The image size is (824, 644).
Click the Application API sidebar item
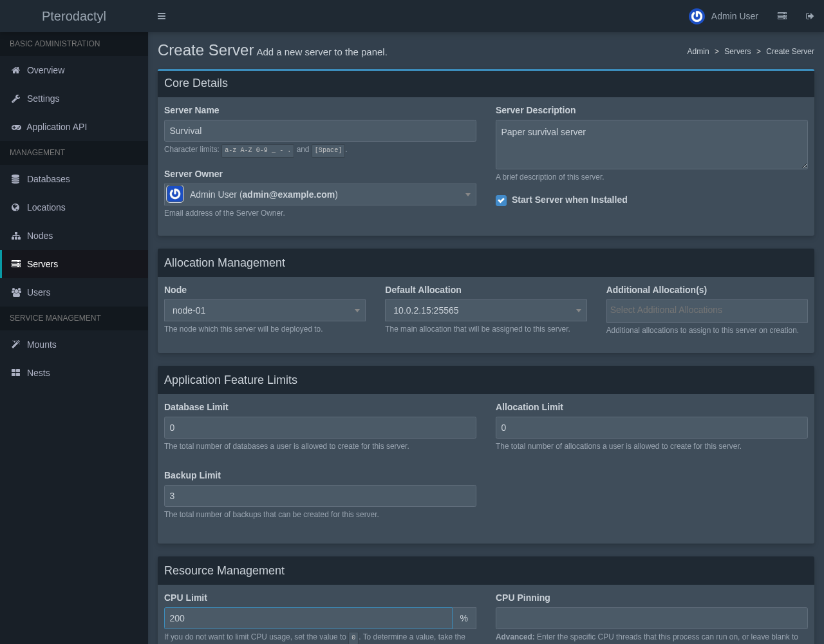74,127
